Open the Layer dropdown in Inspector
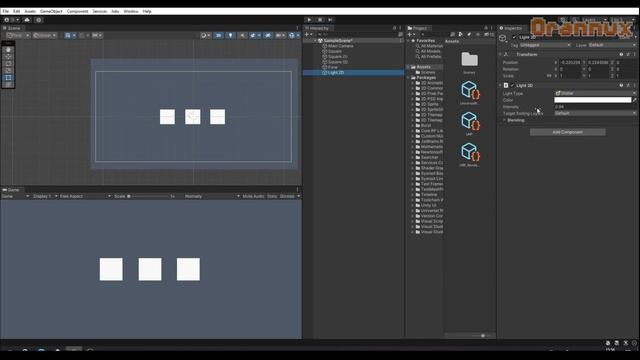 click(x=611, y=45)
